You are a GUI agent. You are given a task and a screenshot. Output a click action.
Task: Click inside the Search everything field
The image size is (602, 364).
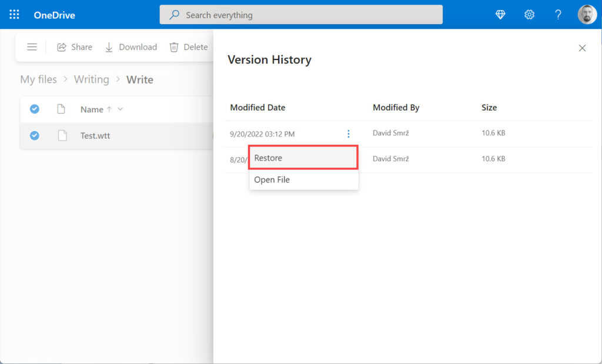pyautogui.click(x=301, y=15)
